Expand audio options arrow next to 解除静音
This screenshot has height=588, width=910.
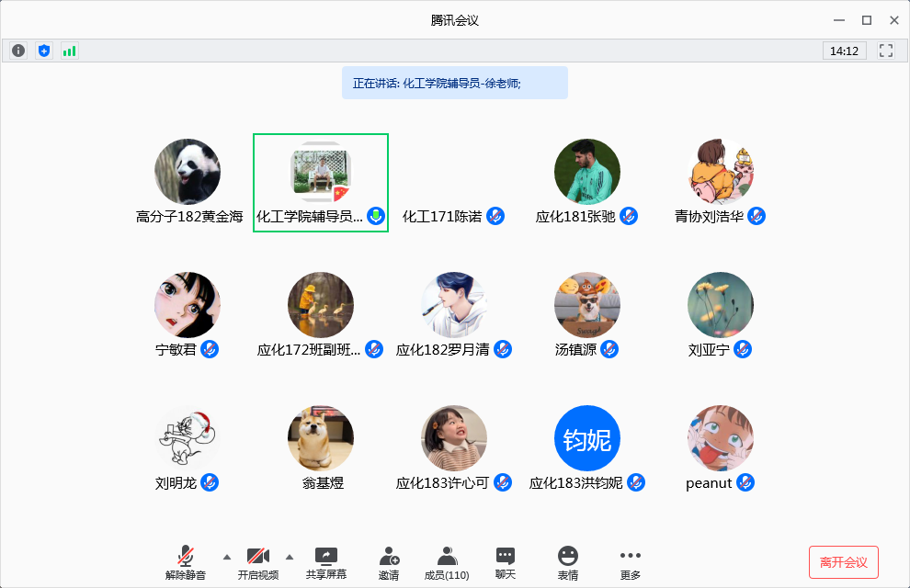pos(227,557)
